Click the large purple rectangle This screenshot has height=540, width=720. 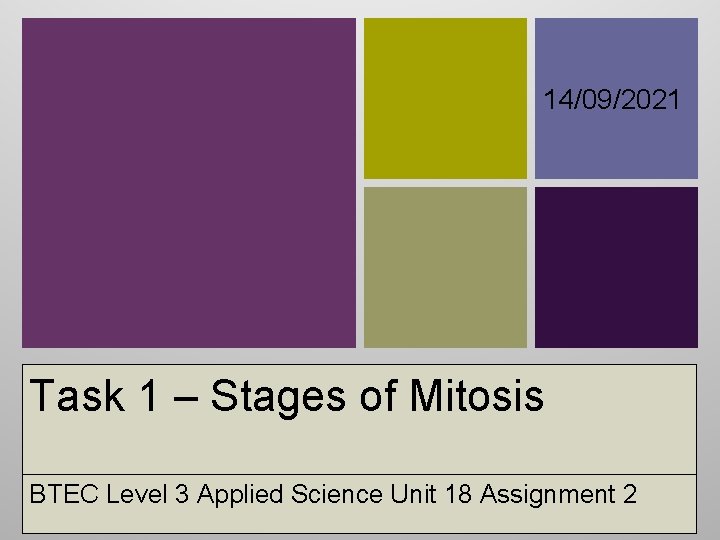(189, 183)
